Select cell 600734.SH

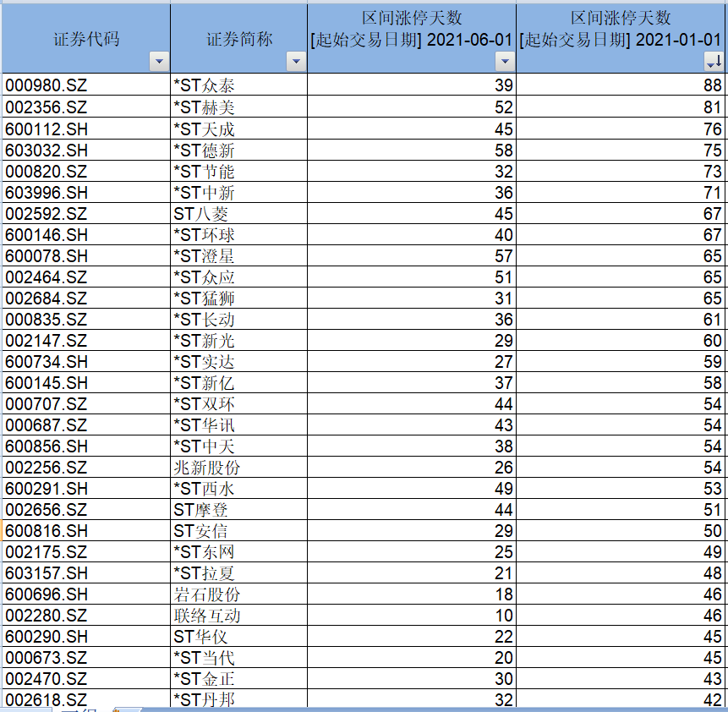86,361
